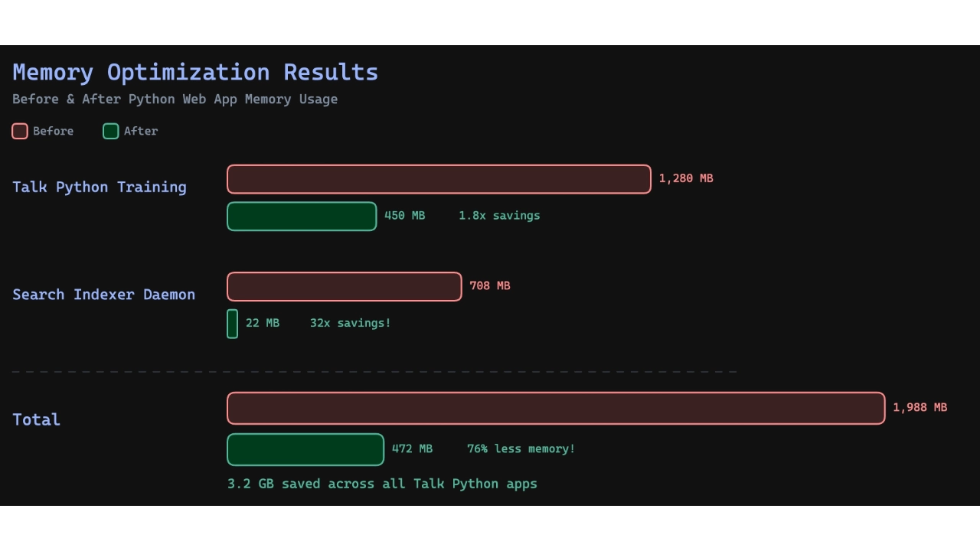Click the 76% less memory! text
Screen dimensions: 980x551
click(x=520, y=448)
